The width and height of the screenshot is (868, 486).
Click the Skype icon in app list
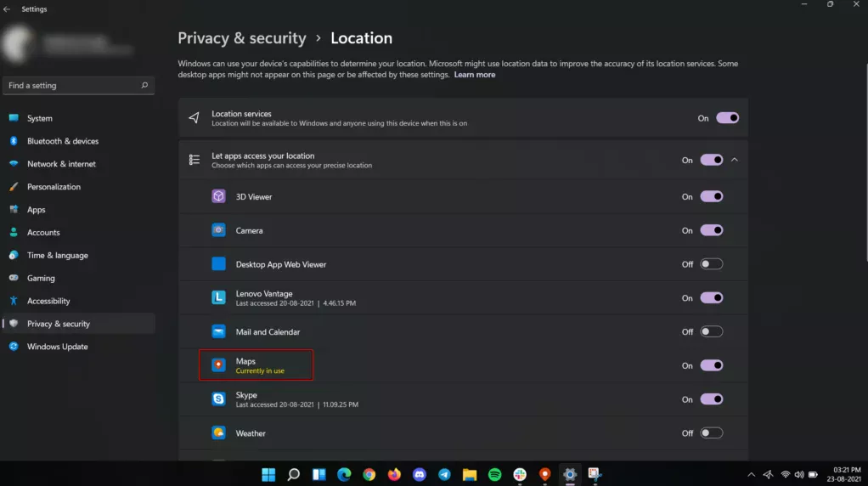(x=218, y=399)
